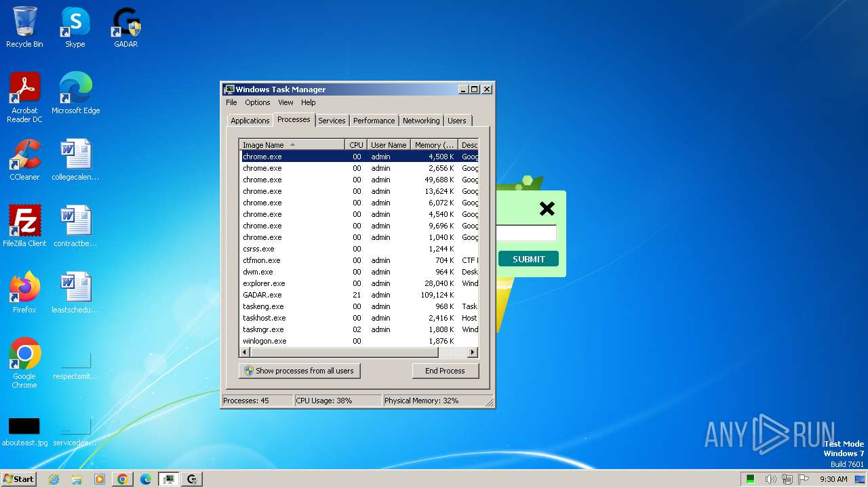Switch to the Applications tab
Image resolution: width=868 pixels, height=488 pixels.
click(250, 121)
